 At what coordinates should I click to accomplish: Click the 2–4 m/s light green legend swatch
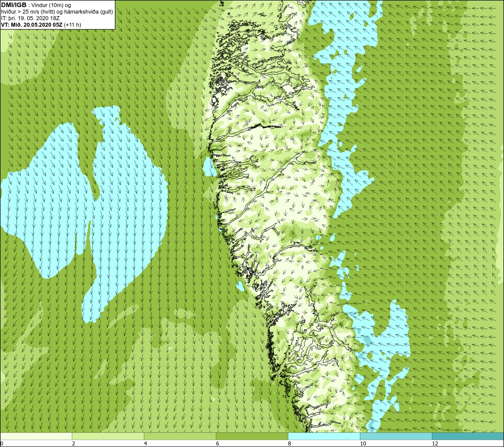108,436
